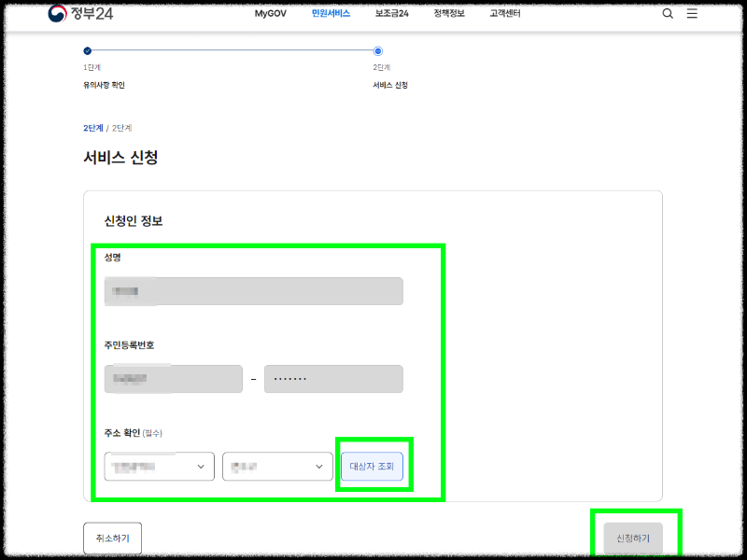Screen dimensions: 747x560
Task: Click the 대상자 조회 button
Action: [x=372, y=466]
